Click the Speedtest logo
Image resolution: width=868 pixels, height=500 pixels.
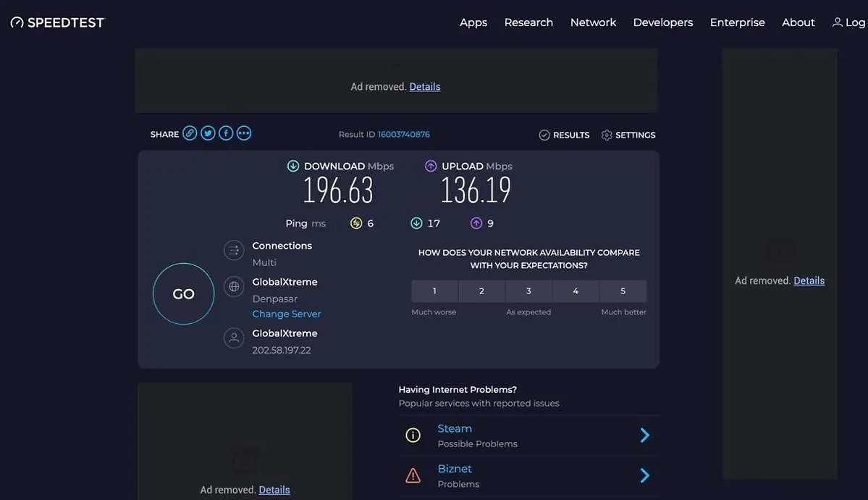click(57, 22)
